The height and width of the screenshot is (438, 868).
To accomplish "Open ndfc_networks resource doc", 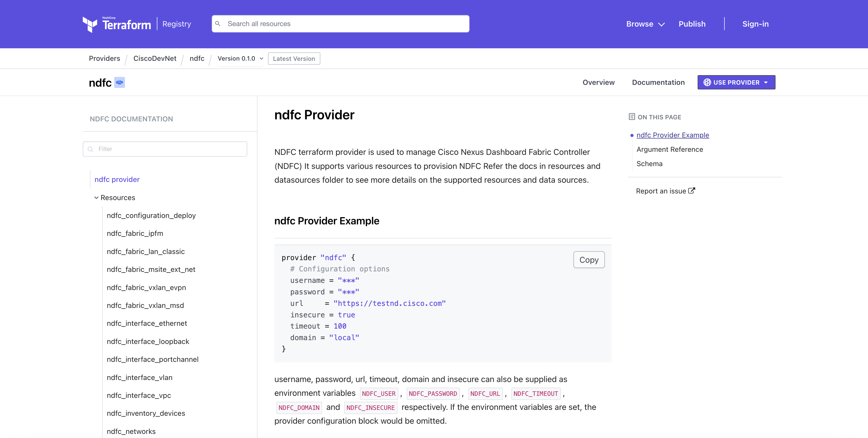I will tap(131, 432).
